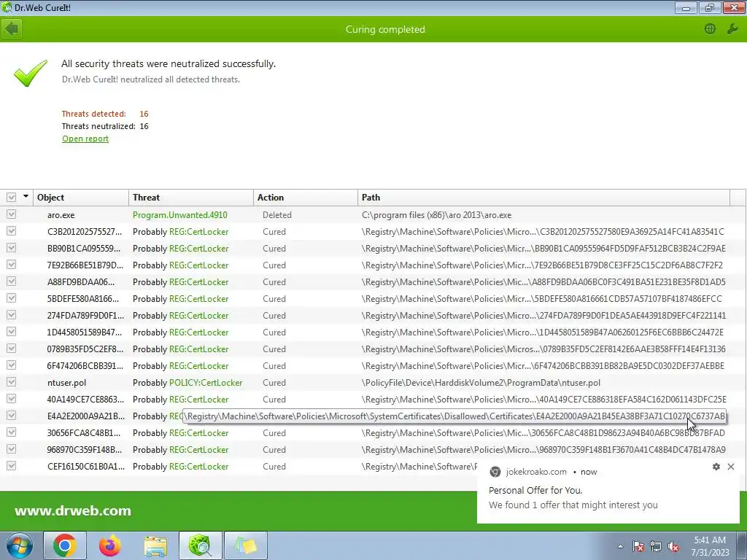Open REG:CertLocker link in the 274FDA789F9D0F1 row
Image resolution: width=747 pixels, height=560 pixels.
pyautogui.click(x=198, y=315)
